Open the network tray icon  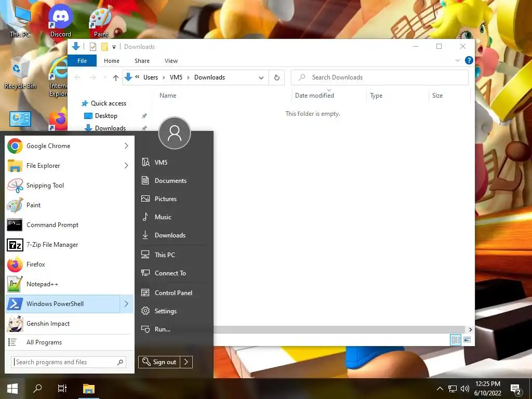453,389
